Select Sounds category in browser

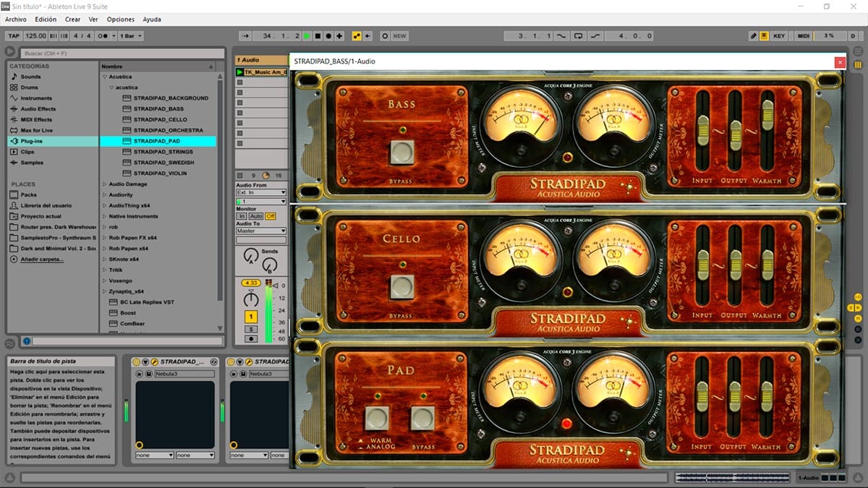[x=30, y=77]
